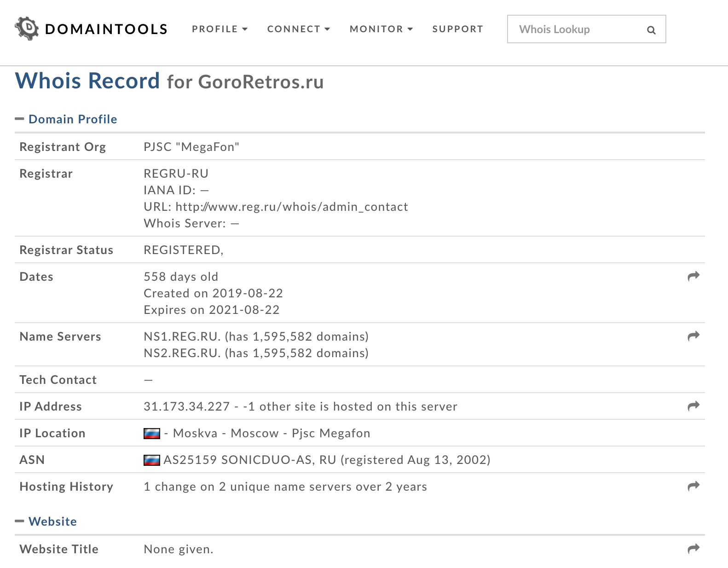Select the Moskva - Moscow location text
Screen dimensions: 728x568
(x=226, y=433)
